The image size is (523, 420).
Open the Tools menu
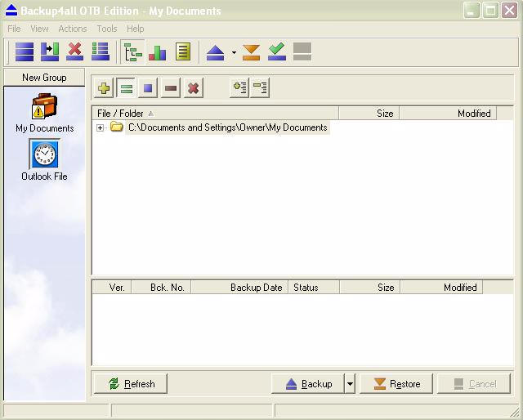(x=107, y=29)
